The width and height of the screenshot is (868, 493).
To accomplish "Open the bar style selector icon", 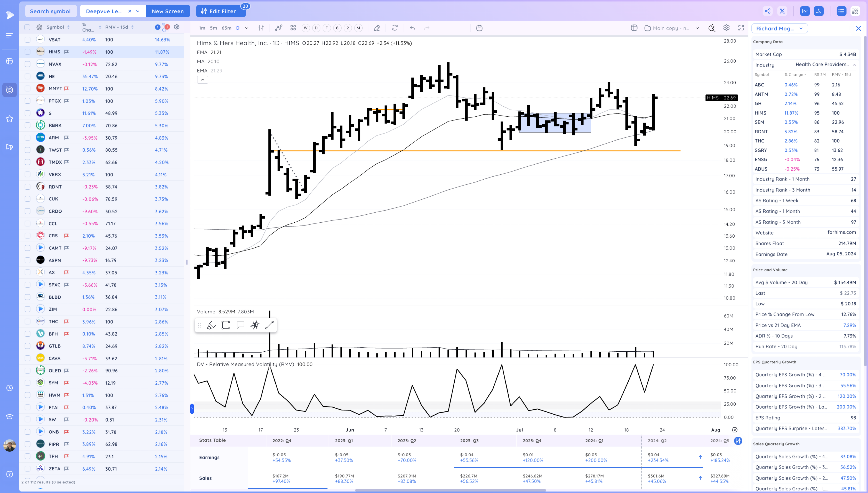I will pyautogui.click(x=261, y=28).
